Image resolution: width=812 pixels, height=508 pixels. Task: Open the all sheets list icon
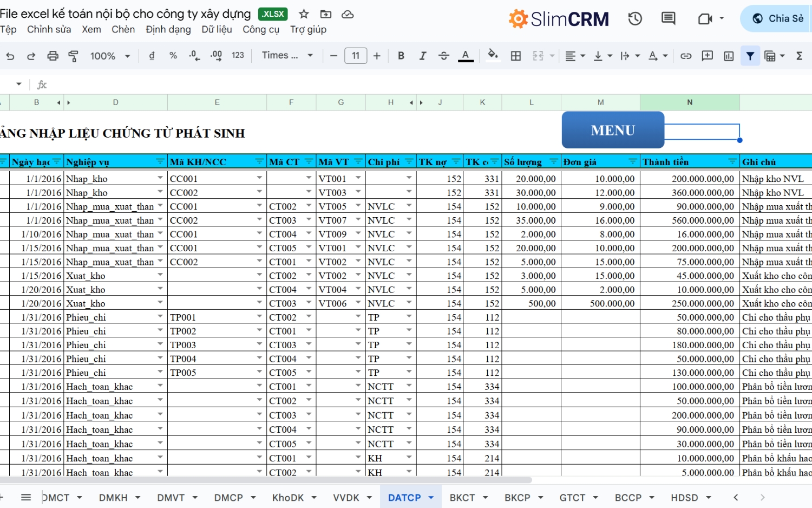coord(26,497)
